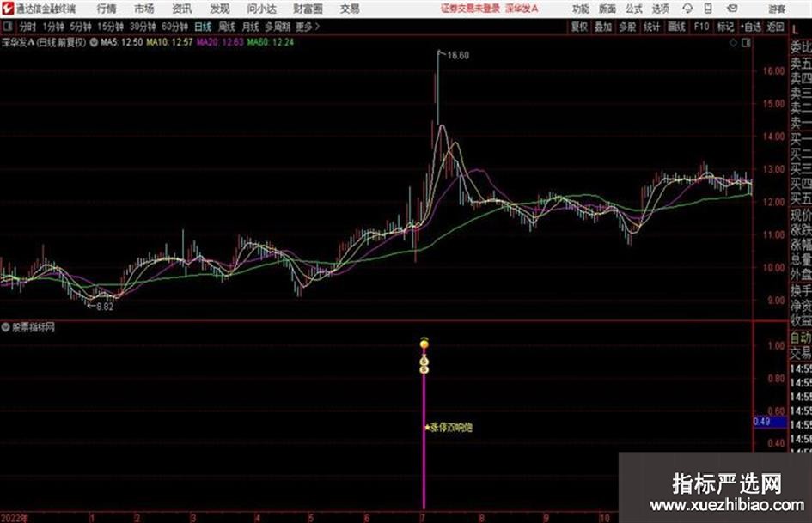Select the 60分钟 period tab
The height and width of the screenshot is (523, 812).
click(174, 27)
